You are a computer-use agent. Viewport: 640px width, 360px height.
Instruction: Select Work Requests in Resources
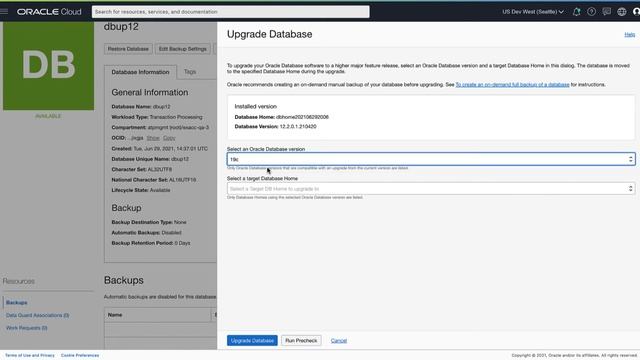[x=27, y=328]
